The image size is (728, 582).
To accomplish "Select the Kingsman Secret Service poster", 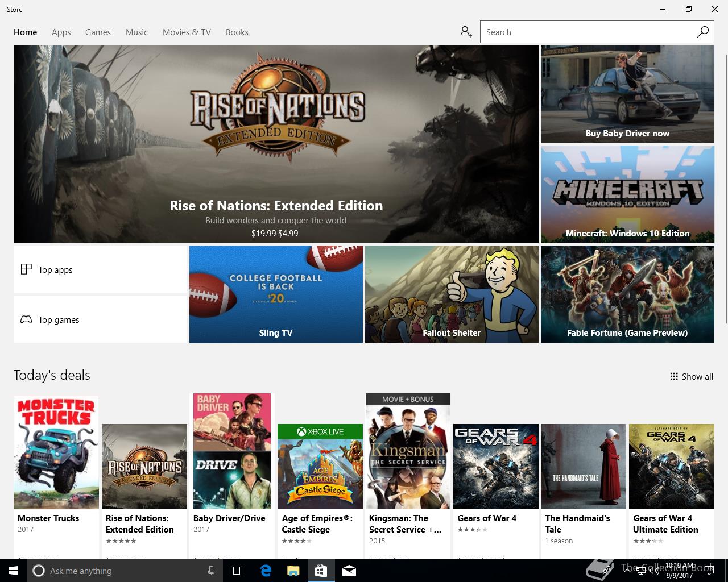I will (408, 451).
